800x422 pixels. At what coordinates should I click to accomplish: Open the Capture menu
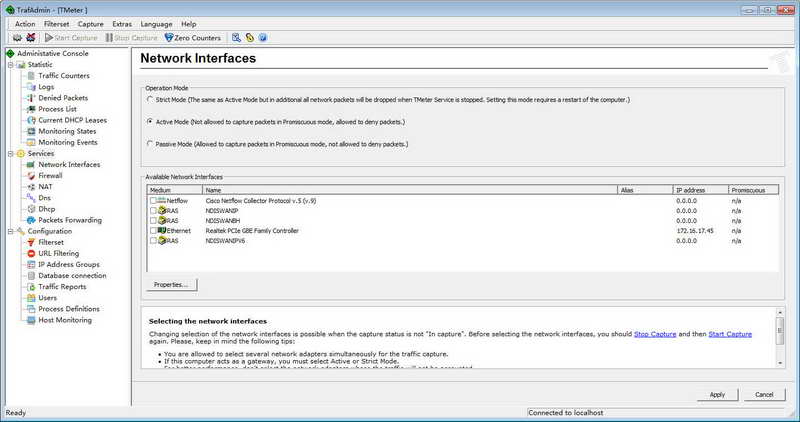[x=91, y=24]
